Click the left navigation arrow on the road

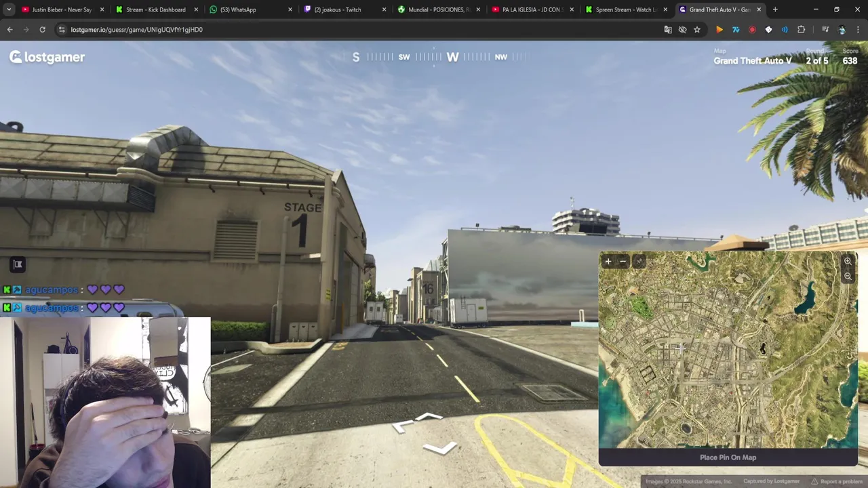(403, 426)
